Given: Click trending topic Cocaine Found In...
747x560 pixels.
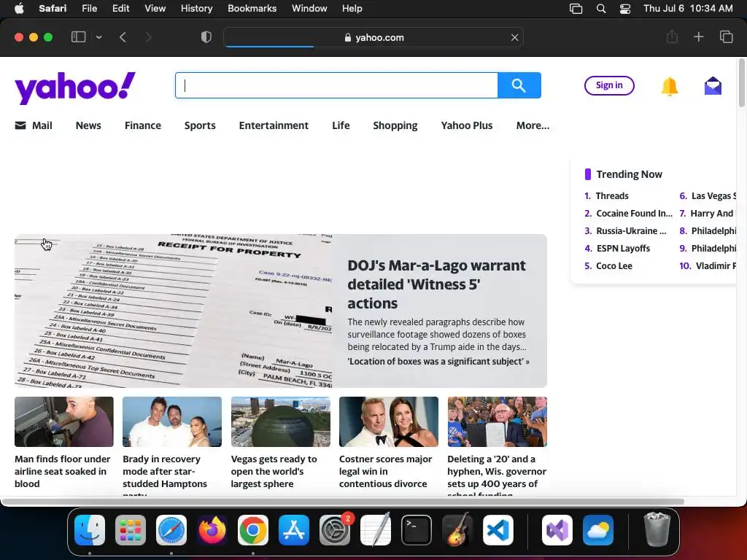Looking at the screenshot, I should [634, 214].
